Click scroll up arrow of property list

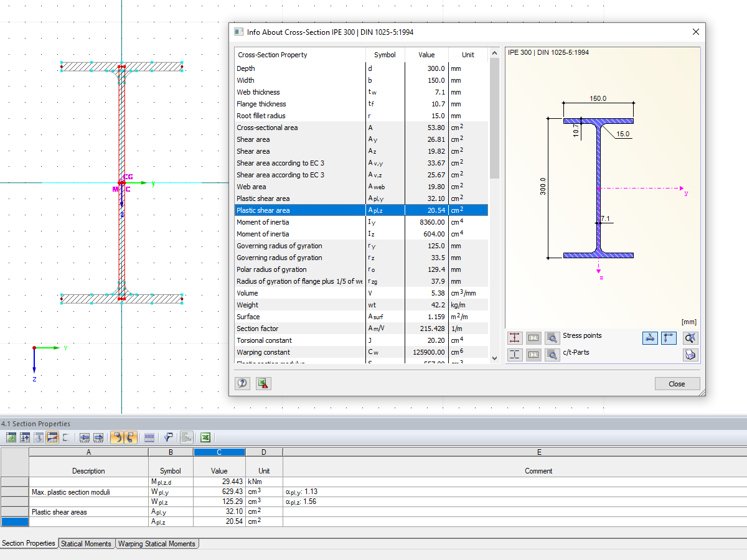pyautogui.click(x=494, y=54)
